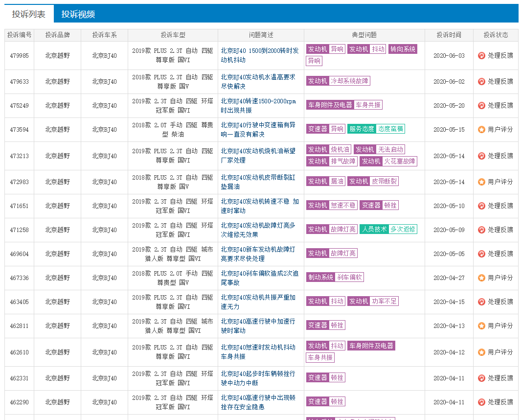Click the 发动机 皮带断裂 tag
Image resolution: width=522 pixels, height=420 pixels.
[x=373, y=181]
